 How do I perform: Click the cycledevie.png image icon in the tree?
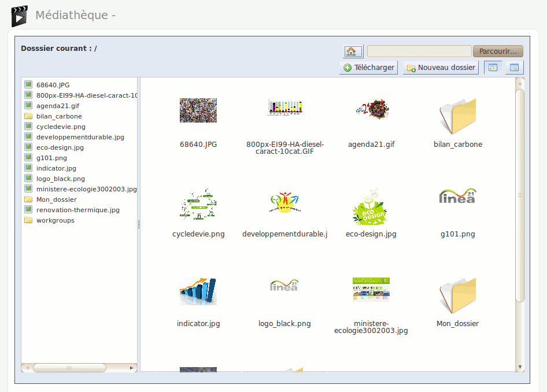click(28, 126)
